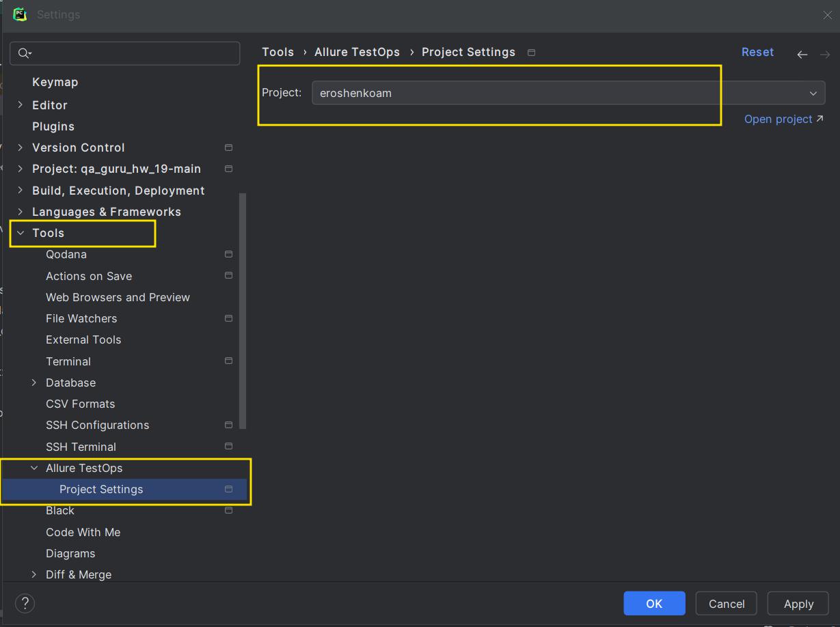Screen dimensions: 840x627
Task: Open the Terminal settings page
Action: [x=68, y=361]
